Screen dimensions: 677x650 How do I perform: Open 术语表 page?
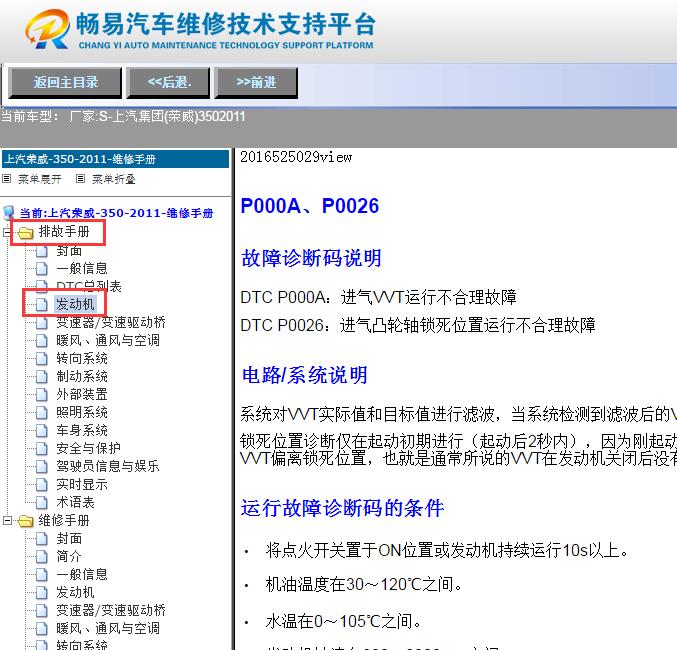(76, 502)
